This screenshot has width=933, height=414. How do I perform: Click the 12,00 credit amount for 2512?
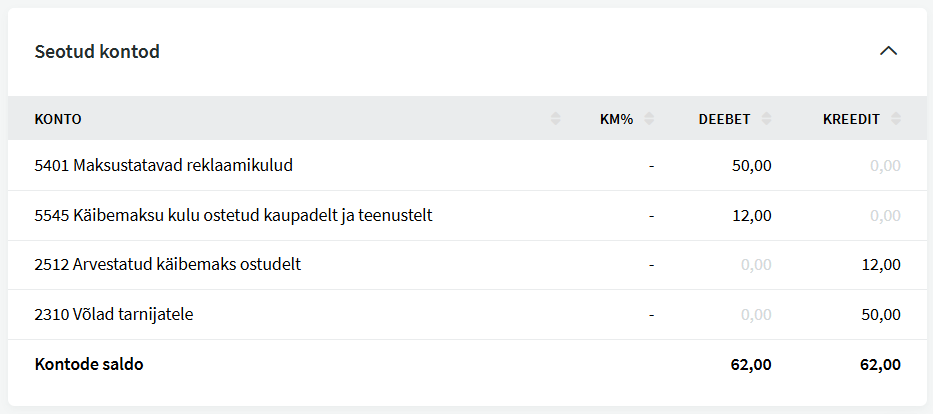pos(880,265)
